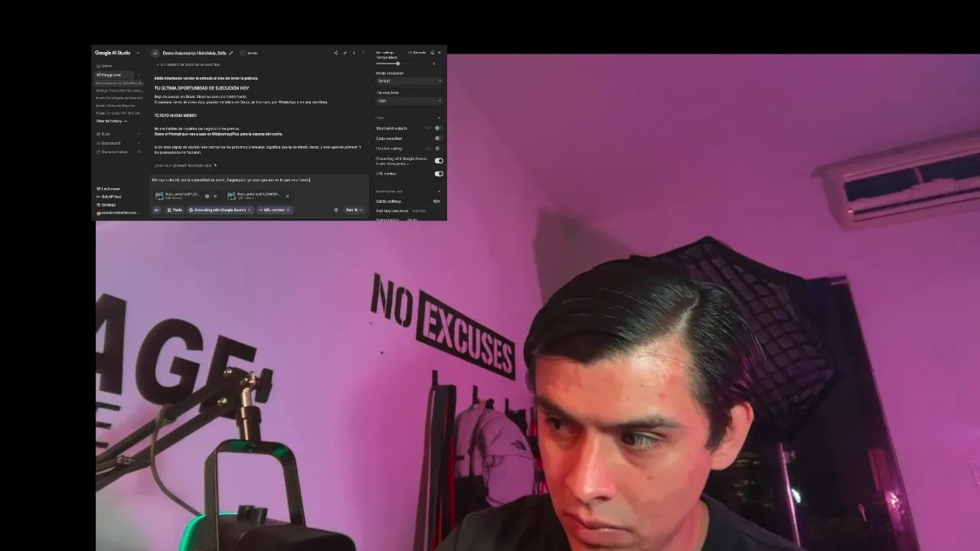Disable Grounding with Google Search toggle
Viewport: 980px width, 551px height.
pyautogui.click(x=439, y=161)
